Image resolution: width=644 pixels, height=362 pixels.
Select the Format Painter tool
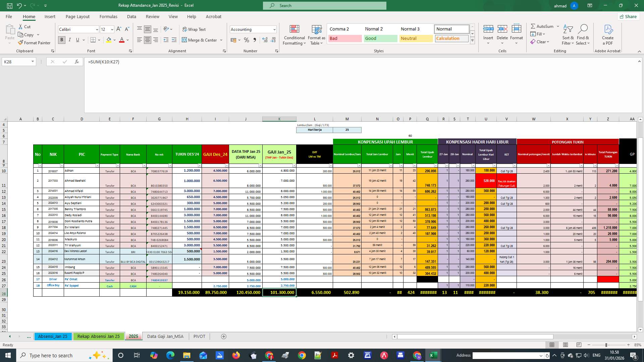(x=35, y=43)
